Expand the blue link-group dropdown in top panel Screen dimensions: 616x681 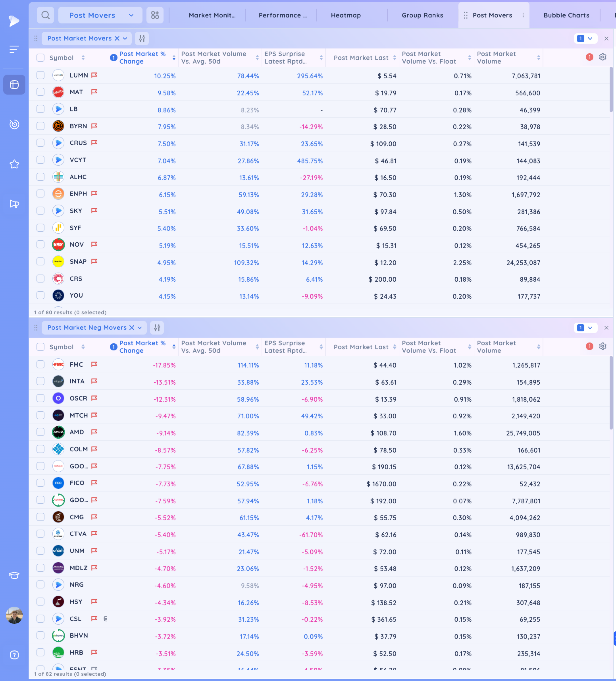tap(590, 39)
